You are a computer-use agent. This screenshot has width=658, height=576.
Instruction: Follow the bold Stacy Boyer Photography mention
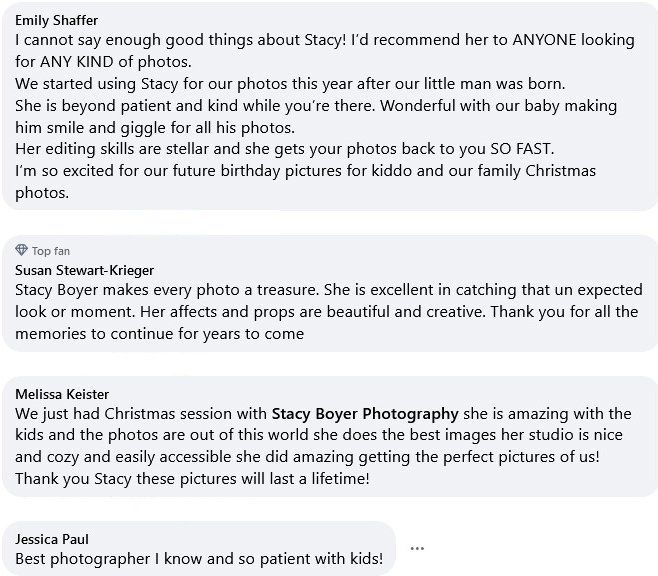click(365, 414)
